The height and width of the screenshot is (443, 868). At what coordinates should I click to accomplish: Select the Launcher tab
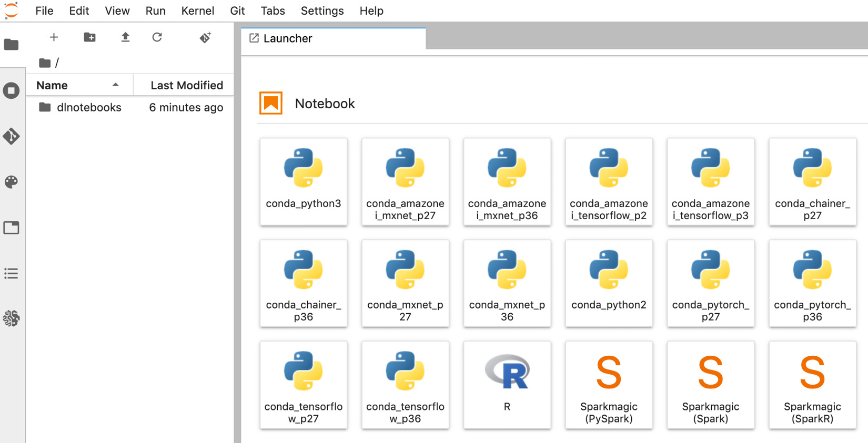334,38
